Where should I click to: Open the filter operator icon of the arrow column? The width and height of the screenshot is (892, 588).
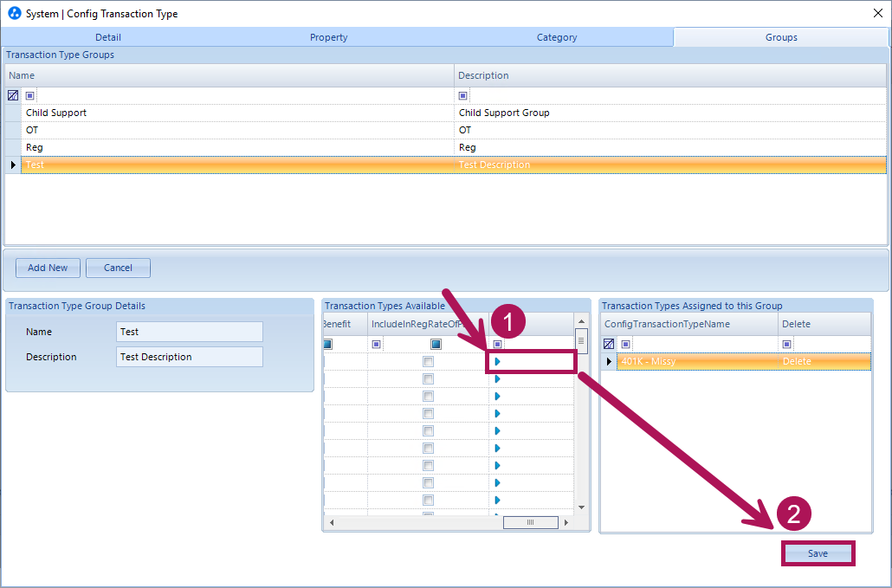498,344
